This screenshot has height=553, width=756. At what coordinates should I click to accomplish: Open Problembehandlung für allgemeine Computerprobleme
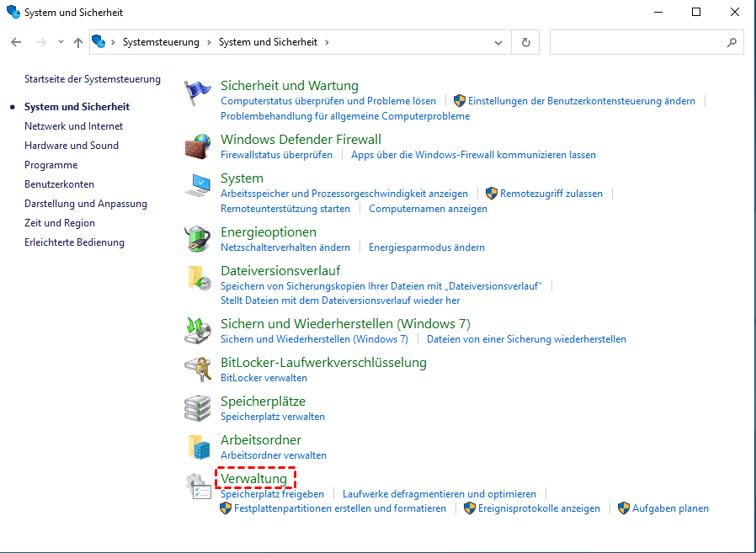click(x=345, y=115)
